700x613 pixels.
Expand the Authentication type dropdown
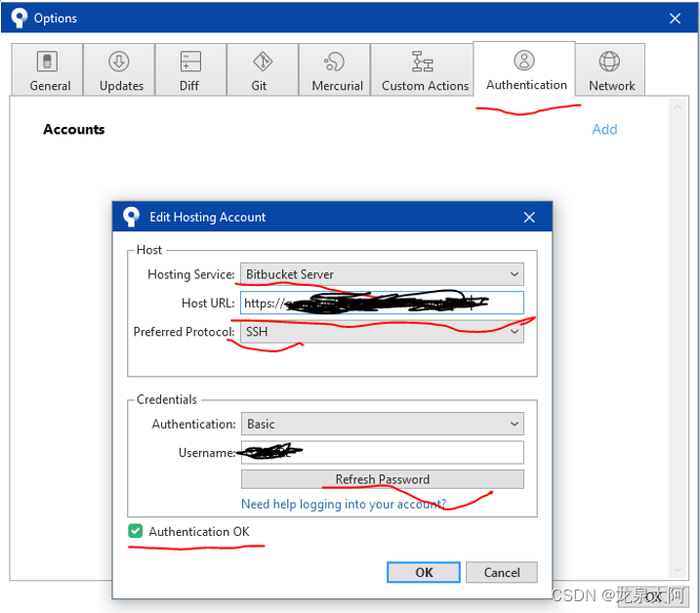coord(383,424)
